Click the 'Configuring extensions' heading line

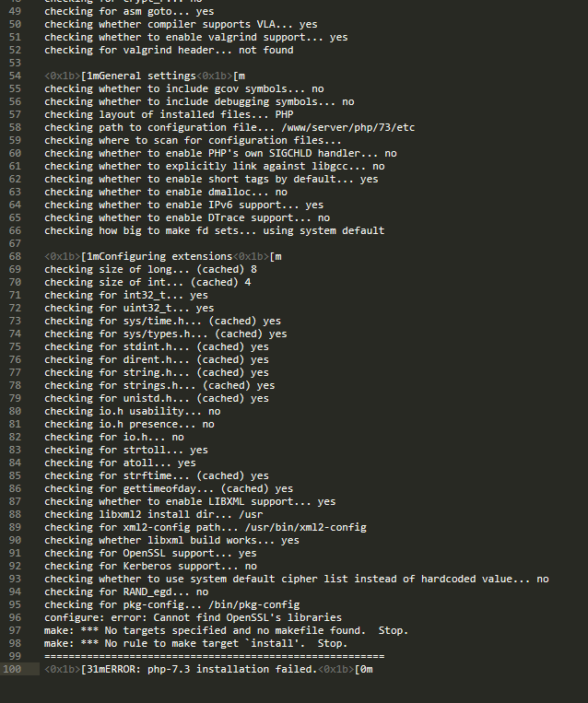163,256
